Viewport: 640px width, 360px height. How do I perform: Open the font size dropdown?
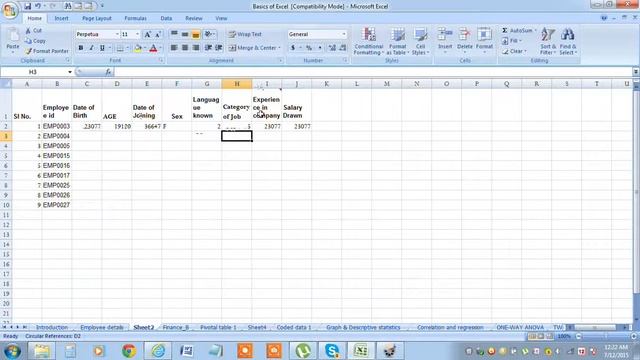pyautogui.click(x=138, y=34)
